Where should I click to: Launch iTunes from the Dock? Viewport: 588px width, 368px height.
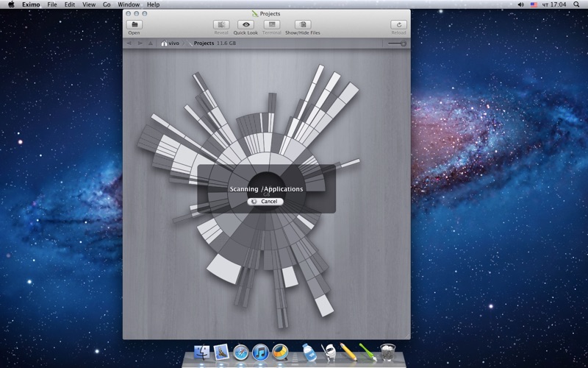point(260,353)
